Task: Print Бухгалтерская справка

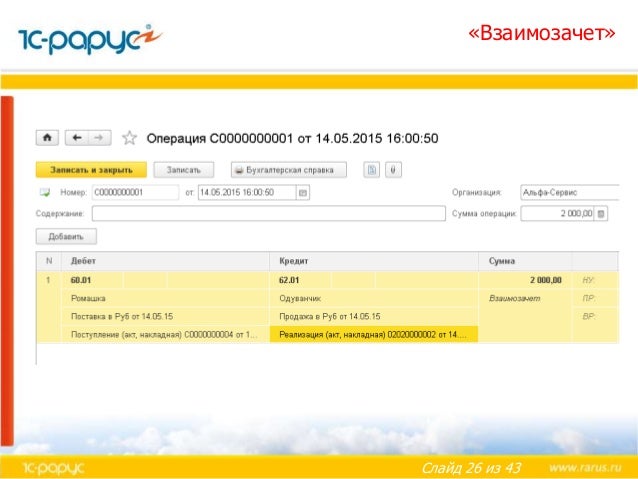Action: (289, 170)
